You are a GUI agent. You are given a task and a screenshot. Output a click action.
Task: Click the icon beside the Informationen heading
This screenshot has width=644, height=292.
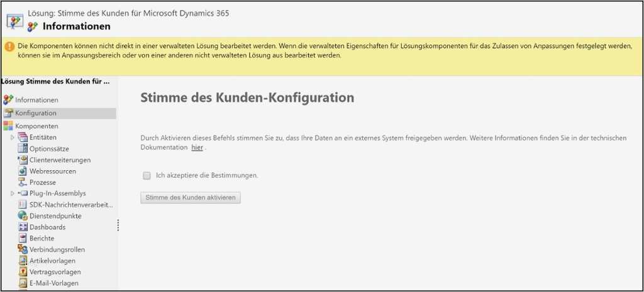33,26
